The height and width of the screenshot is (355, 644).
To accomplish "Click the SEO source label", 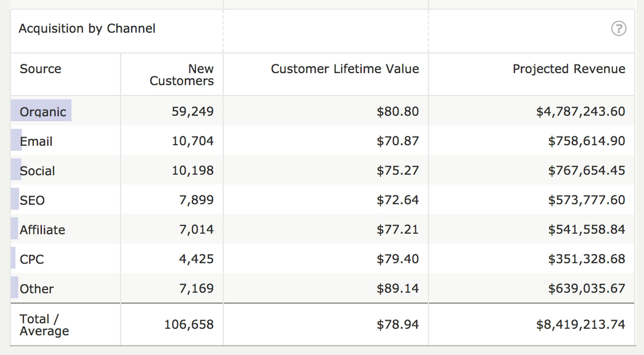I will pos(32,200).
